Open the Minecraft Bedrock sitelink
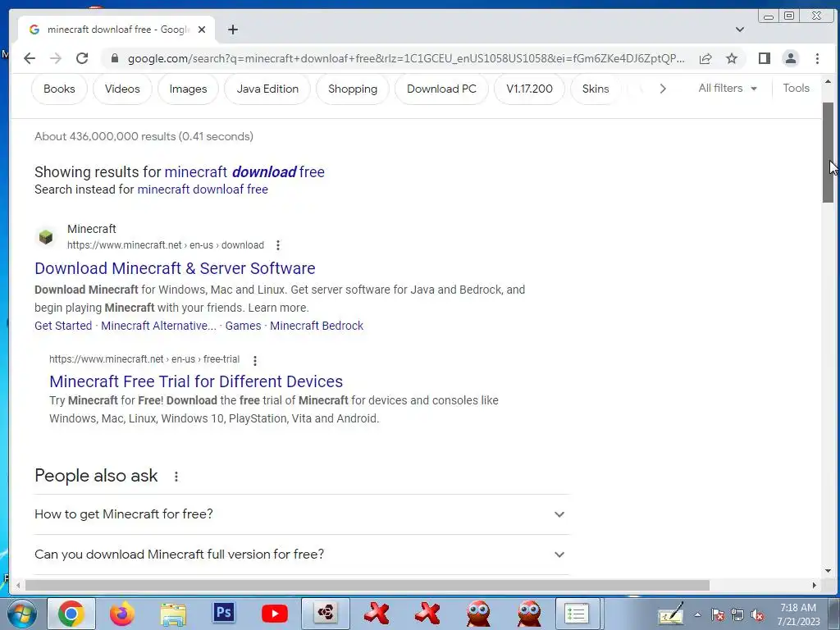This screenshot has height=630, width=840. click(317, 326)
